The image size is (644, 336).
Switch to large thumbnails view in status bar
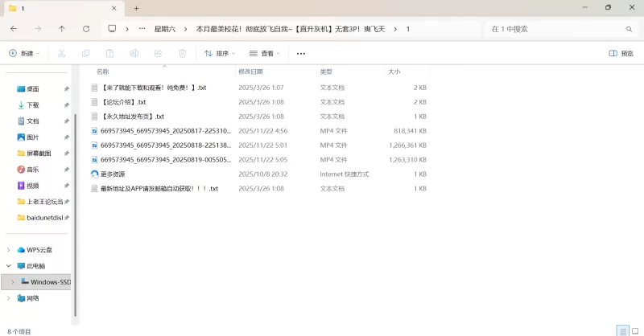click(x=635, y=330)
